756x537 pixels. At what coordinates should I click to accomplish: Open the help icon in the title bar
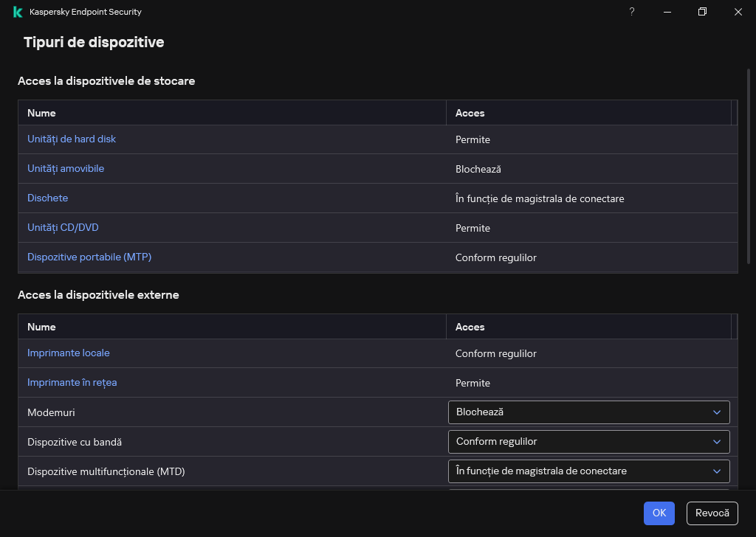pos(631,12)
